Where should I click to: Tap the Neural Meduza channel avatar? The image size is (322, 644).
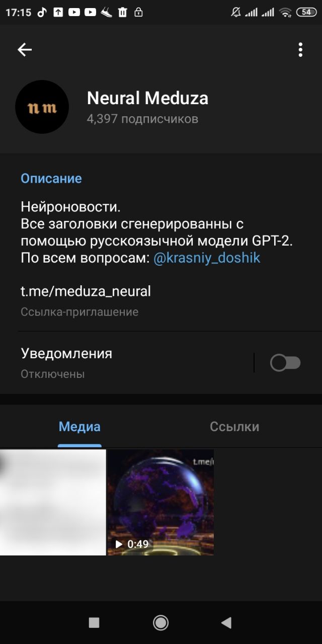42,107
